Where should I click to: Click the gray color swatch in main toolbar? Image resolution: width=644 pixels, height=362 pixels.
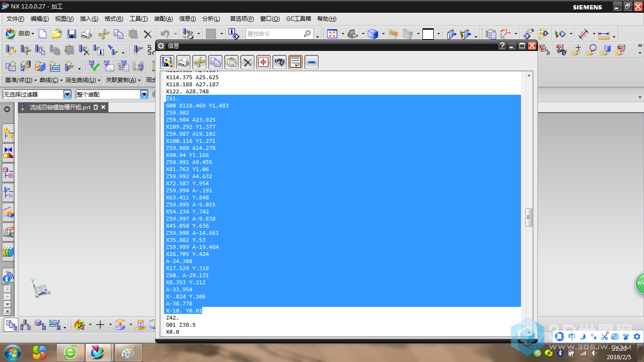tap(211, 34)
